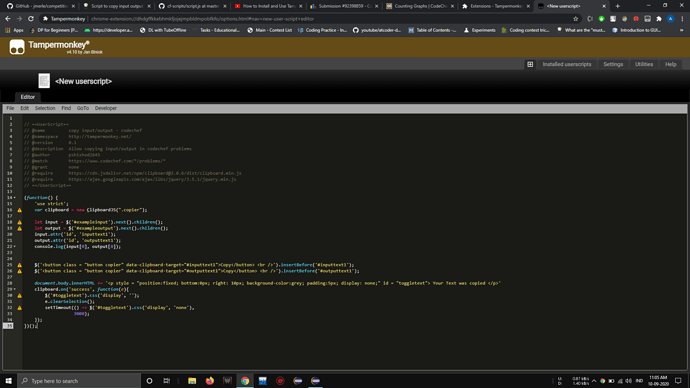Collapse the code fold on line 22
Viewport: 690px width, 388px height.
(x=15, y=247)
